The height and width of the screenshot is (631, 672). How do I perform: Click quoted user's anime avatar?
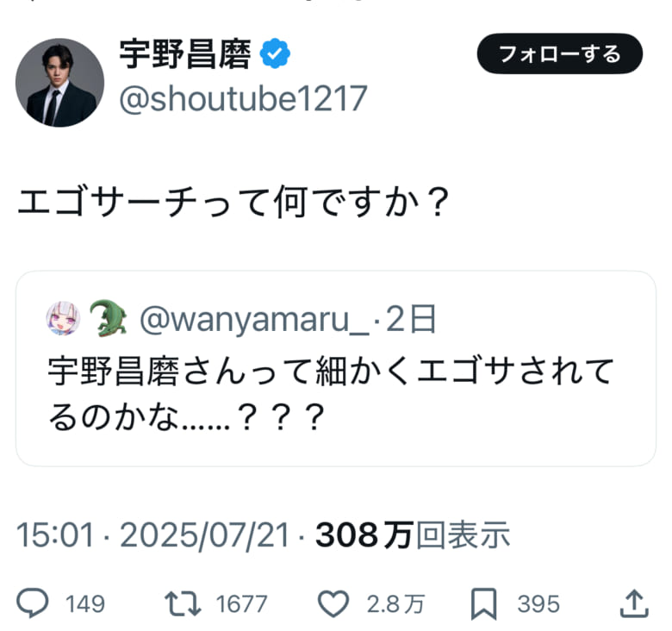(x=63, y=320)
